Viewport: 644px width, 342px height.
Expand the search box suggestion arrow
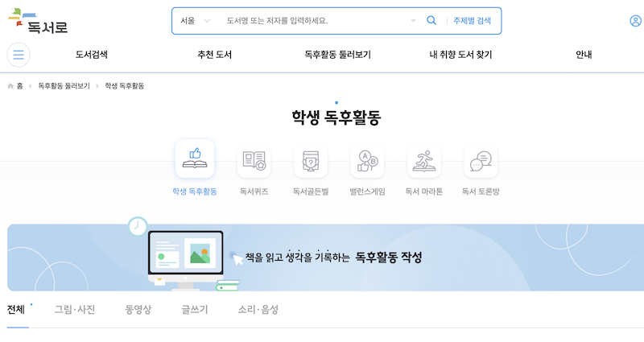tap(413, 21)
